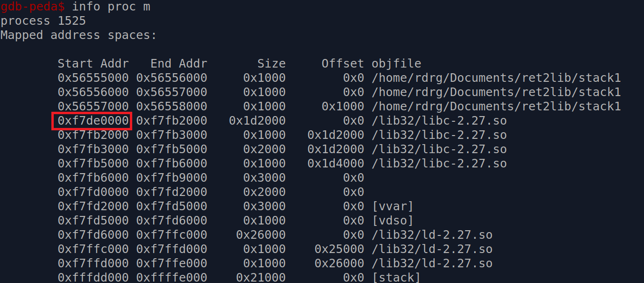Click the 'process 1525' line
644x283 pixels.
(43, 21)
